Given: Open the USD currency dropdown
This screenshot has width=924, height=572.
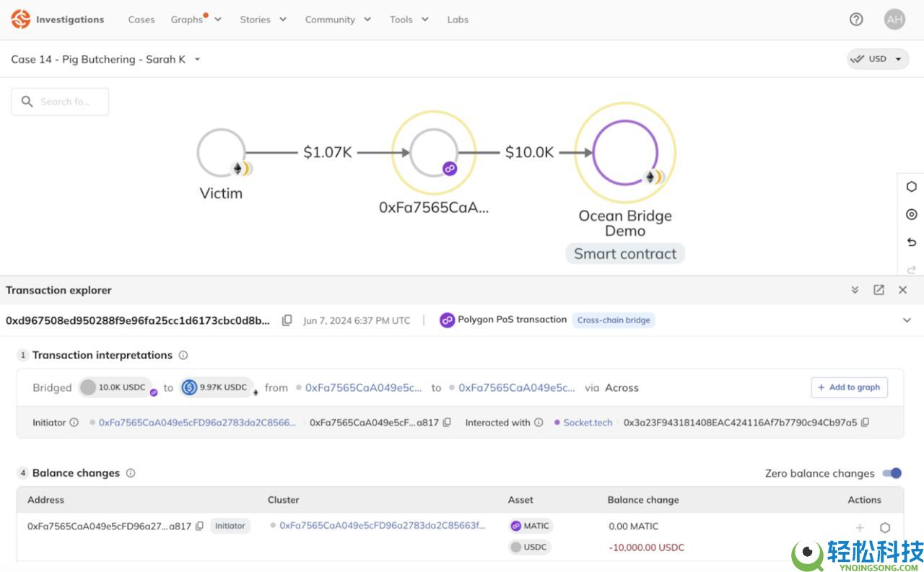Looking at the screenshot, I should point(878,59).
